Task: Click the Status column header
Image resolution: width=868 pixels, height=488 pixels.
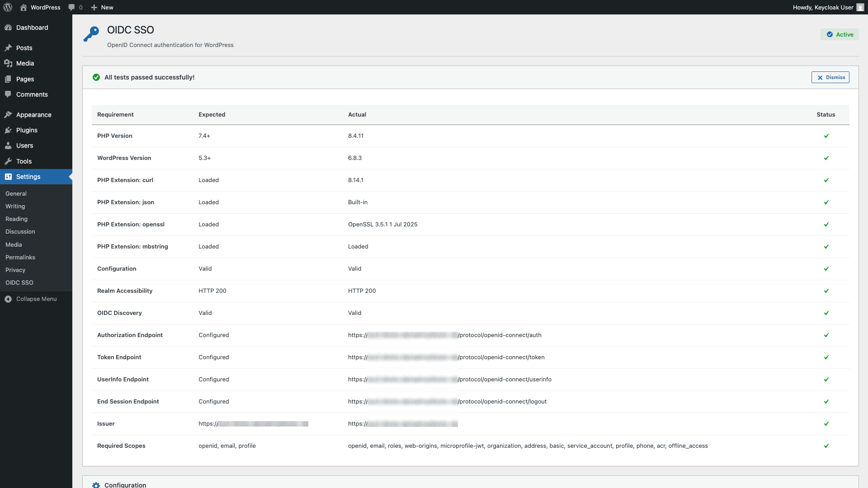Action: pos(826,115)
